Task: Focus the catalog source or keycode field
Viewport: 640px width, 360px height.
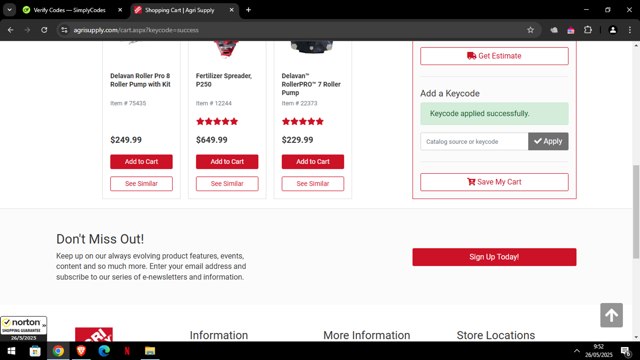Action: 474,141
